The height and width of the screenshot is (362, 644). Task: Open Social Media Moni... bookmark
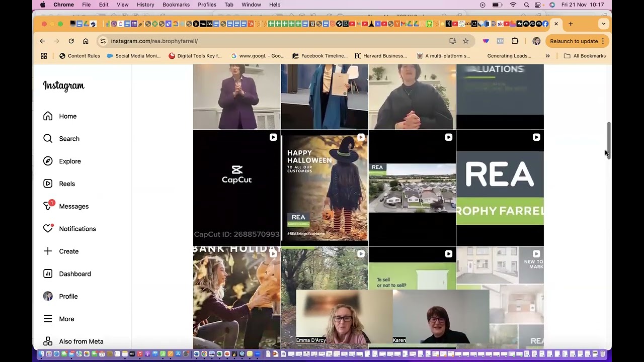pyautogui.click(x=133, y=56)
